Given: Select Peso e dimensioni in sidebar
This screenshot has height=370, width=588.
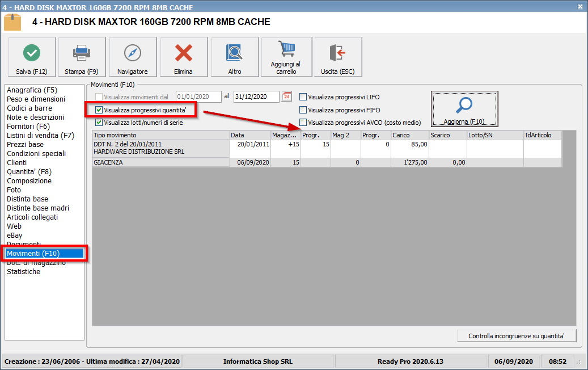Looking at the screenshot, I should pyautogui.click(x=36, y=99).
